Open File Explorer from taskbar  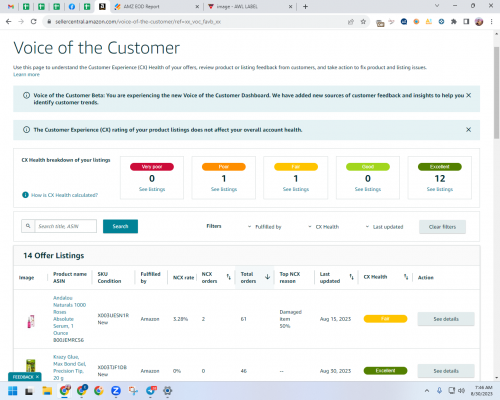click(x=47, y=391)
